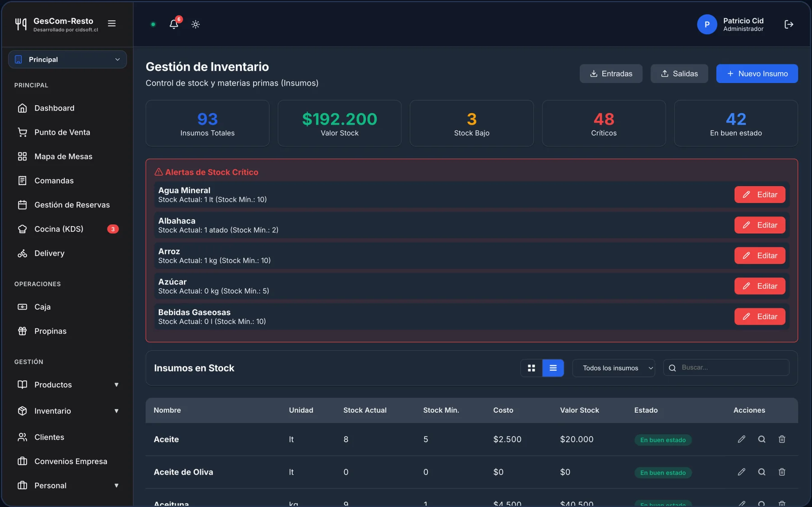This screenshot has width=812, height=507.
Task: Click the Entradas button
Action: (611, 74)
